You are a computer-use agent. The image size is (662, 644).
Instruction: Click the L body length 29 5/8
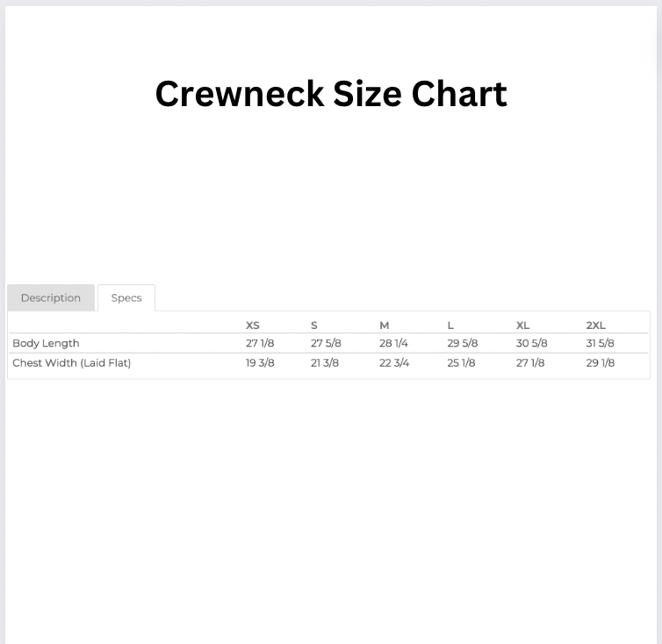[463, 344]
